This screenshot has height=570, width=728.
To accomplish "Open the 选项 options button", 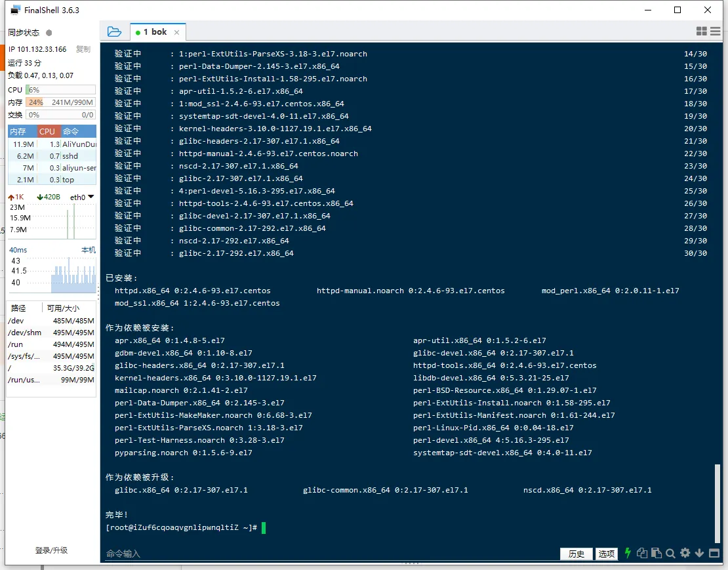I will click(607, 554).
